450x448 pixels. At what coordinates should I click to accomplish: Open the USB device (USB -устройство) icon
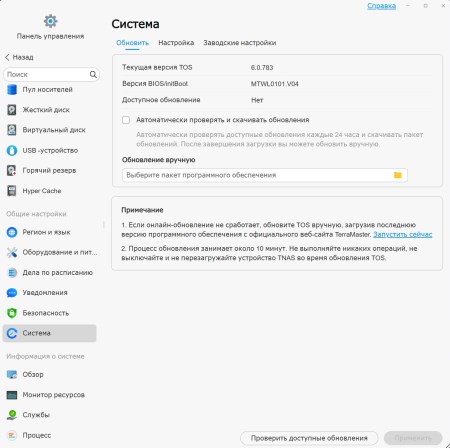pos(12,150)
